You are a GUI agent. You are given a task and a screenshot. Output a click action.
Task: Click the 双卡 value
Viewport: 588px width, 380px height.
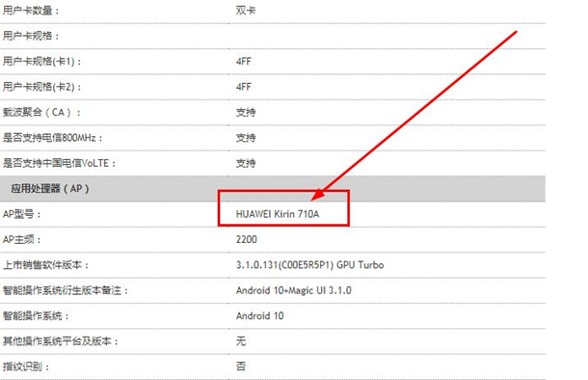[x=246, y=11]
